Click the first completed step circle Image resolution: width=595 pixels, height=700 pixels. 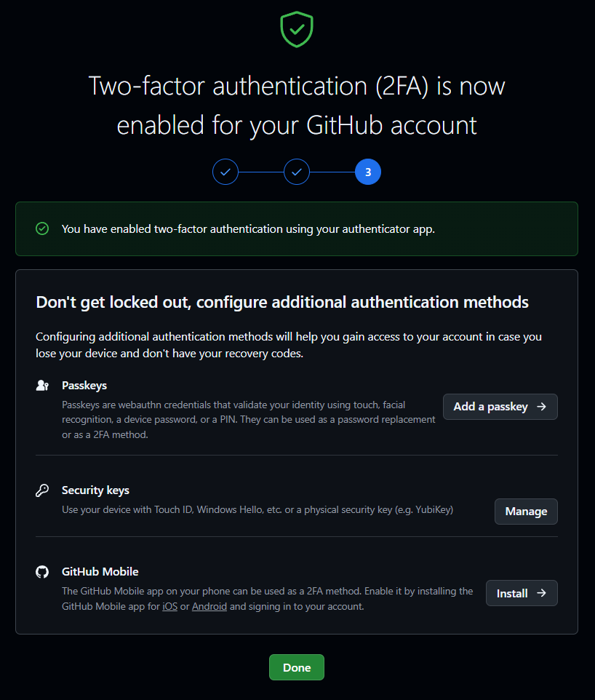click(225, 172)
